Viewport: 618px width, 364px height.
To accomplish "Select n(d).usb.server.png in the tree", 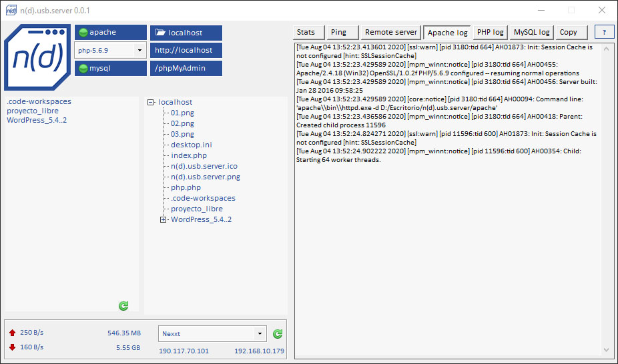I will 206,177.
